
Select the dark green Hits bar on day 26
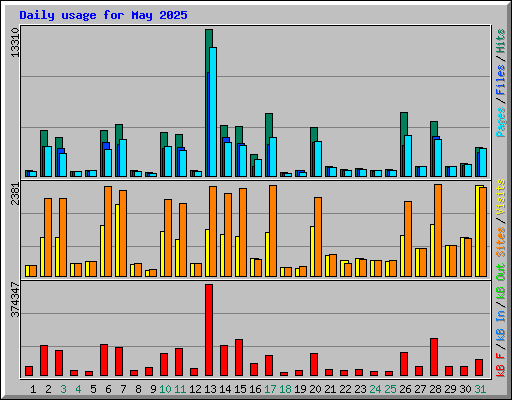(x=404, y=123)
